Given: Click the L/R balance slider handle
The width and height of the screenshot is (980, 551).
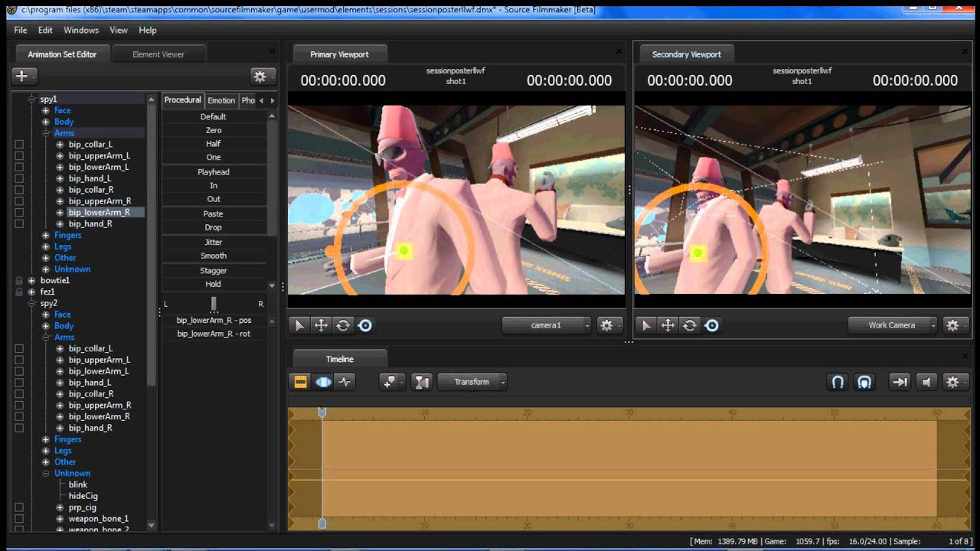Looking at the screenshot, I should pos(214,304).
